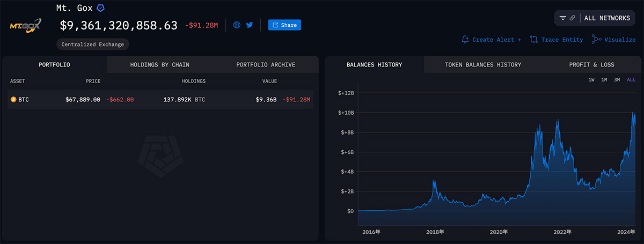
Task: Click the VALUE column header
Action: click(269, 81)
